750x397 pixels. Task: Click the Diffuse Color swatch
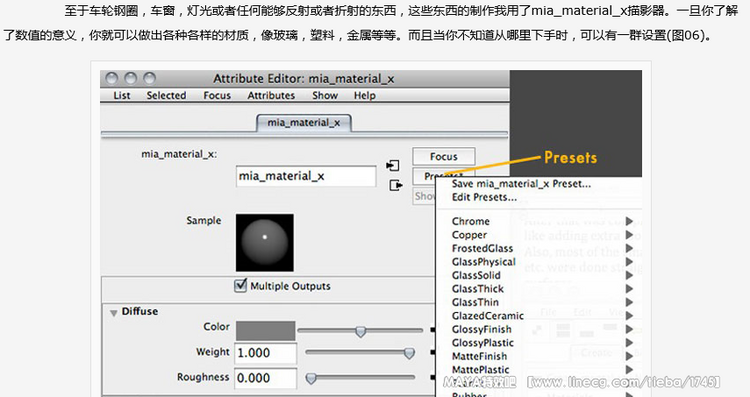[x=265, y=331]
